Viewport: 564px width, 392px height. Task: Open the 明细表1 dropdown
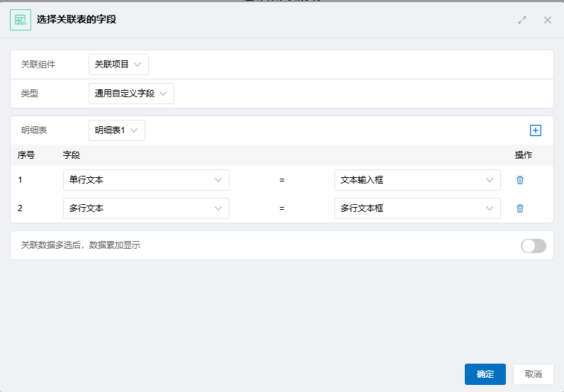click(x=116, y=130)
